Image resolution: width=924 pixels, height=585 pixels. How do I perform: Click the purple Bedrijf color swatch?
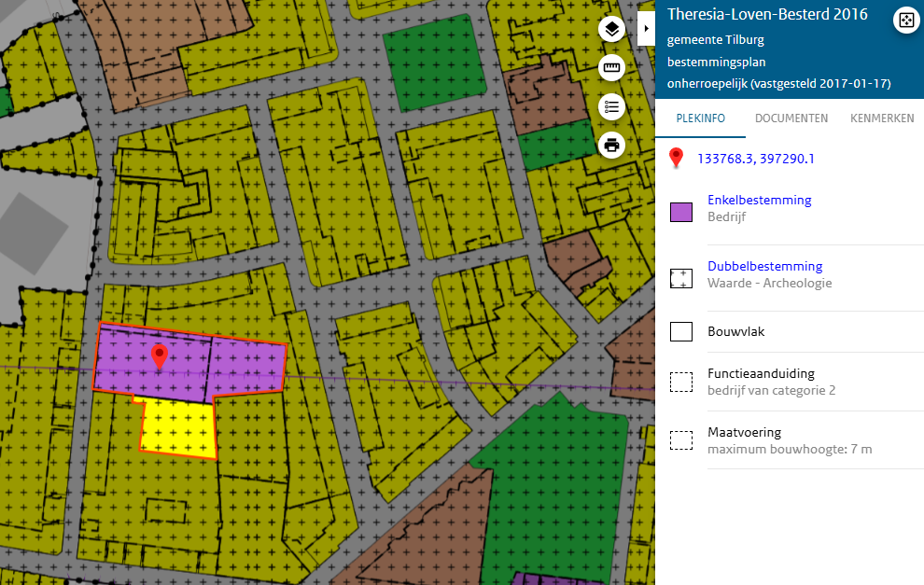coord(681,212)
